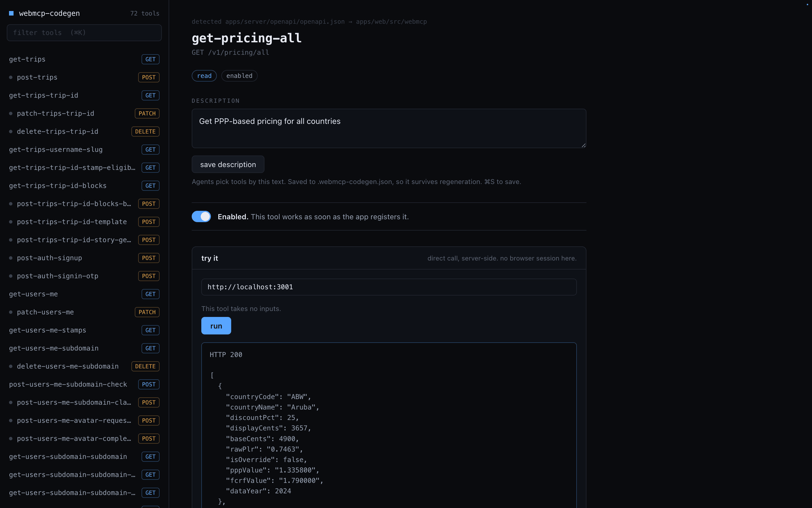Click the enabled status badge
812x508 pixels.
[x=239, y=76]
